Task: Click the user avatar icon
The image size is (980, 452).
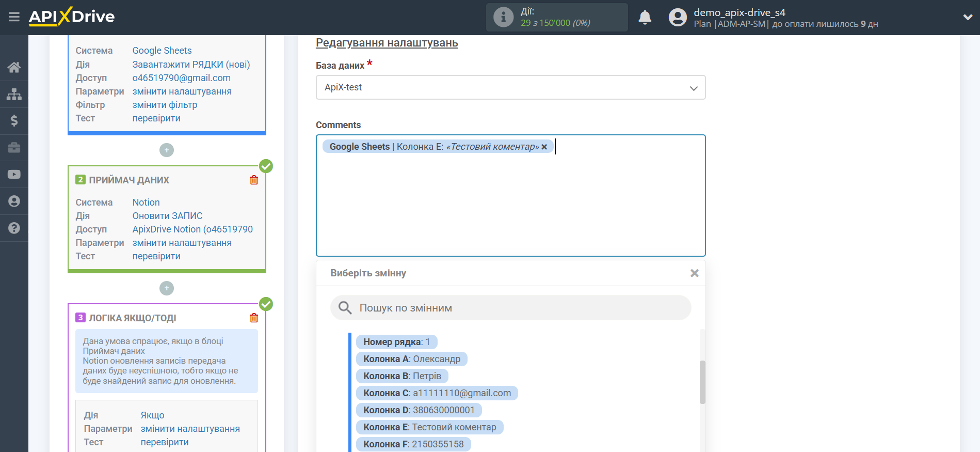Action: (x=678, y=18)
